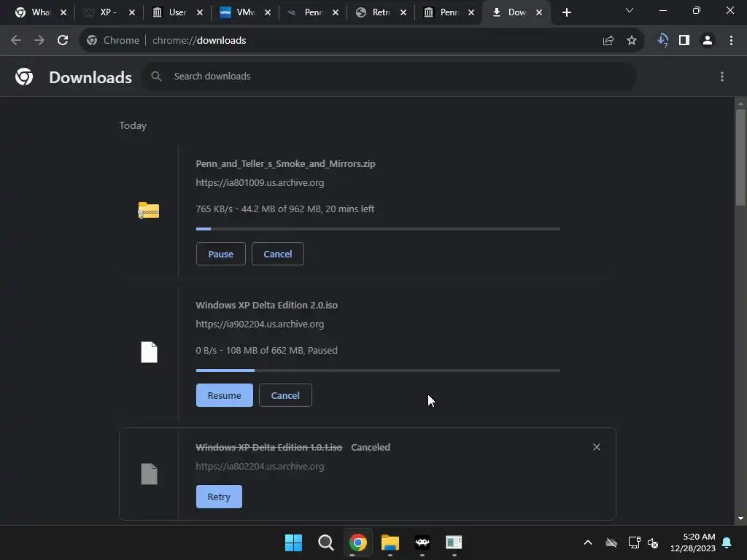
Task: Open Chrome's three-dot main menu
Action: coord(731,41)
